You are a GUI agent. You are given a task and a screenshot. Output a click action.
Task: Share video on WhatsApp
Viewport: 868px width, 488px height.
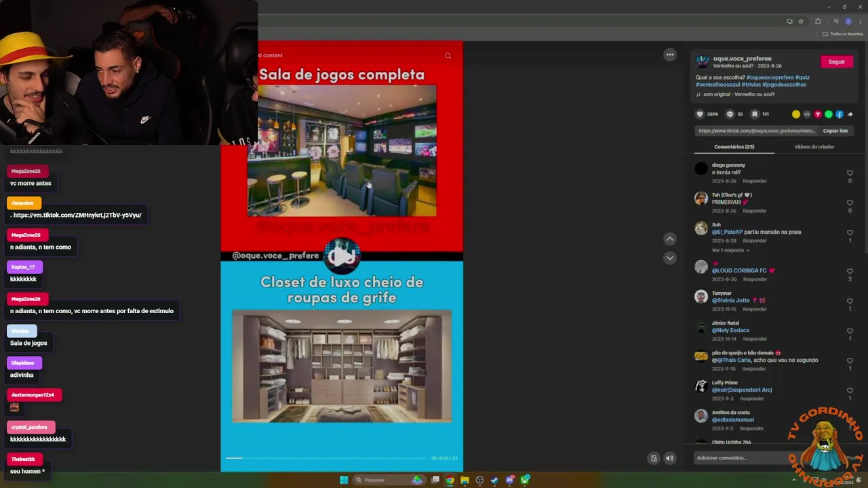coord(829,115)
